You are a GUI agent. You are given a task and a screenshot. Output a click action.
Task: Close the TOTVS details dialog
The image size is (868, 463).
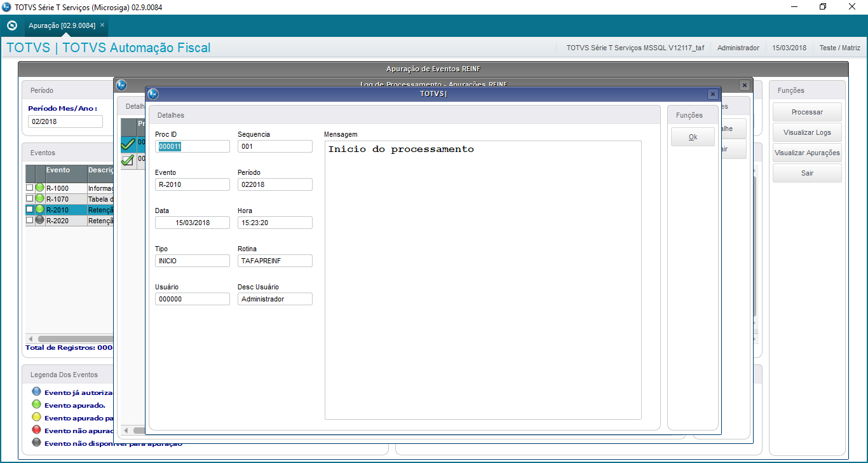712,94
